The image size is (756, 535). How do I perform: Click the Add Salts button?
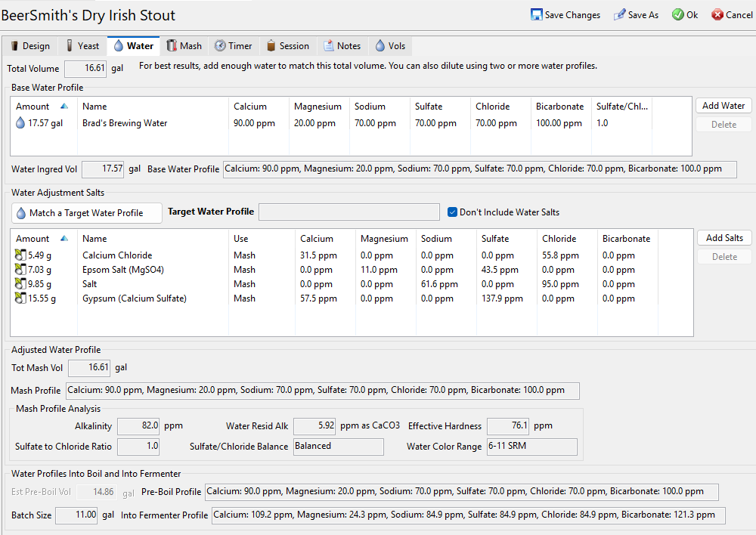(x=724, y=237)
